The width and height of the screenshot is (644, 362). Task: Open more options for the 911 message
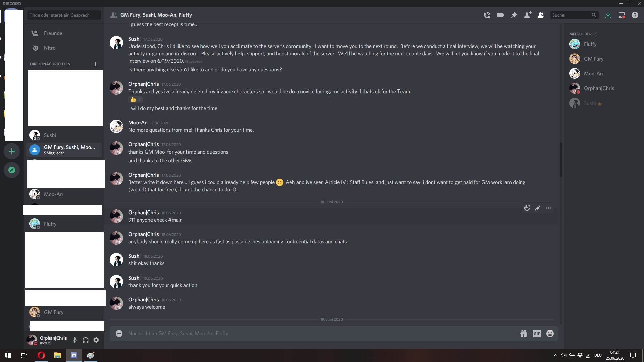(548, 208)
